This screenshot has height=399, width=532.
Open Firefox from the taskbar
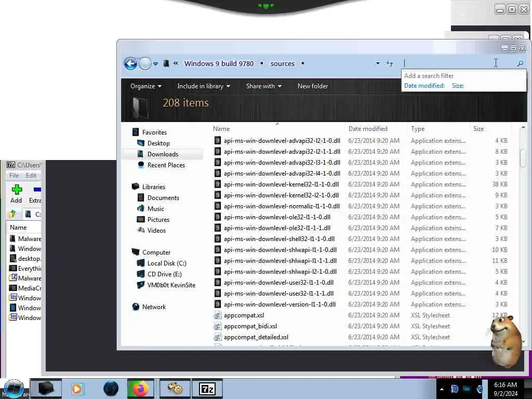pyautogui.click(x=140, y=389)
